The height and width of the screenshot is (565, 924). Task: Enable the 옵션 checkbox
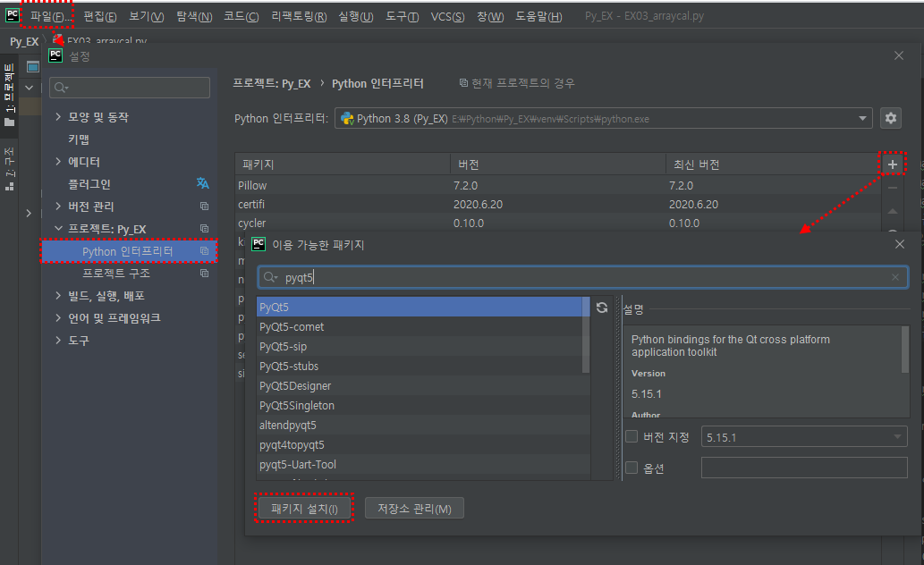(x=632, y=468)
